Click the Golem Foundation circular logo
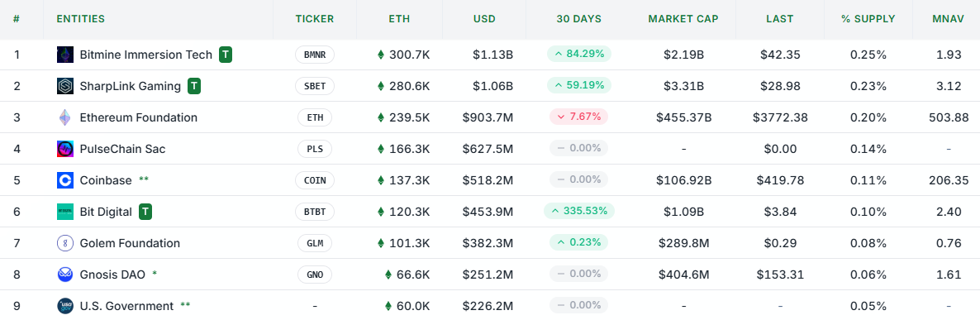 click(x=65, y=243)
